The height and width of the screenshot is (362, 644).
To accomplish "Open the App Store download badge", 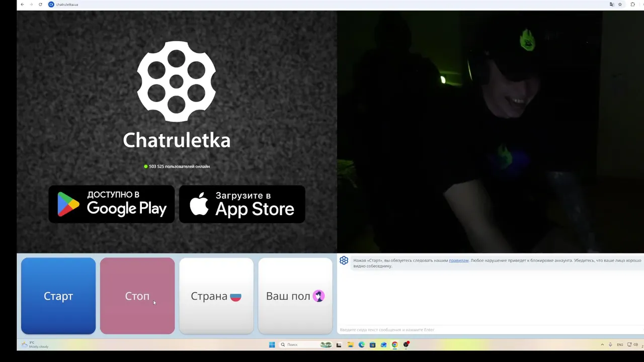I will 242,204.
